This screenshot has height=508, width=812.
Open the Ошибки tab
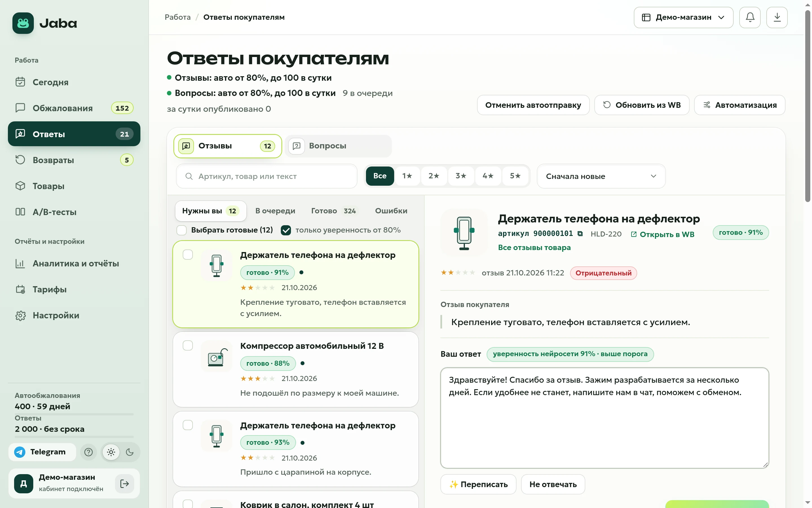(391, 211)
